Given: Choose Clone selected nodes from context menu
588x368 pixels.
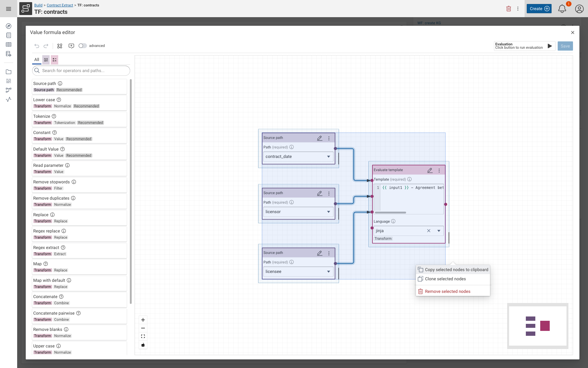Looking at the screenshot, I should click(446, 279).
